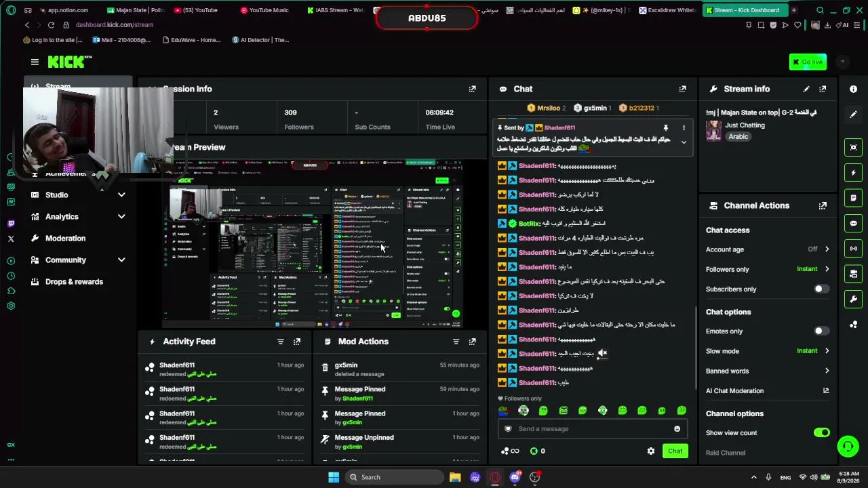Open chat settings gear
The height and width of the screenshot is (488, 868).
pyautogui.click(x=651, y=451)
